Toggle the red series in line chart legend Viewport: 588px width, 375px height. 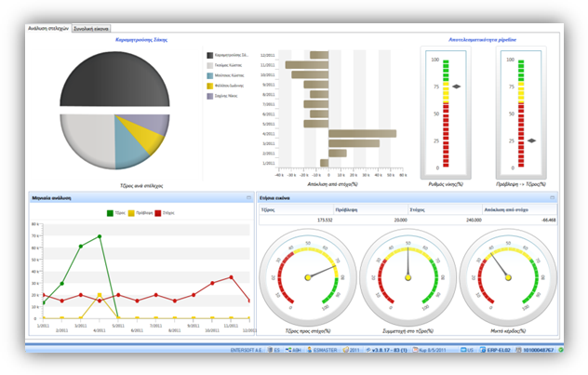coord(158,213)
